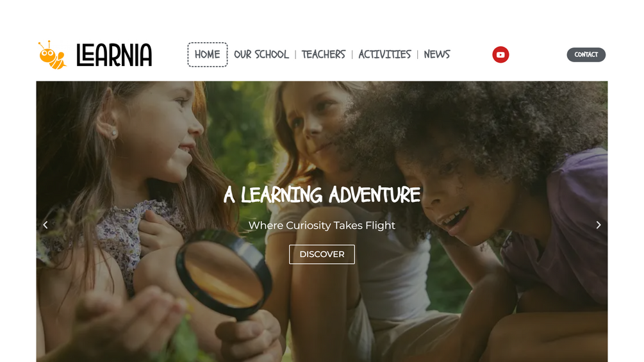Go to the previous slide arrow
Viewport: 644px width, 362px height.
point(45,225)
